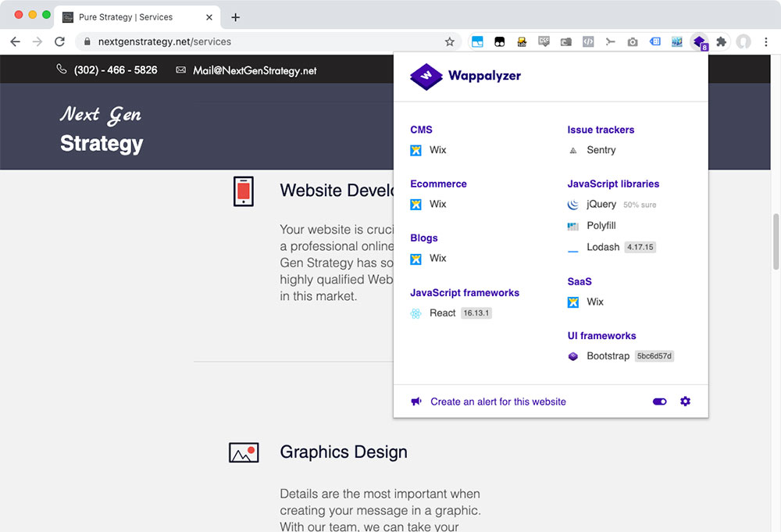Image resolution: width=781 pixels, height=532 pixels.
Task: View site security info via lock icon
Action: click(x=87, y=42)
